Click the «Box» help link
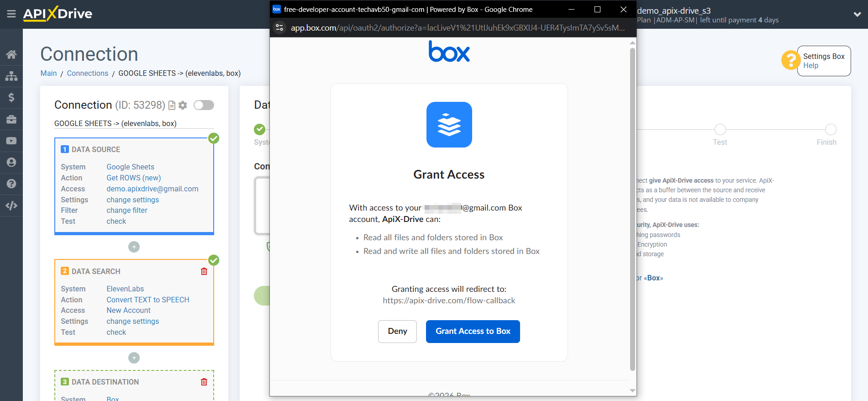 [x=653, y=278]
